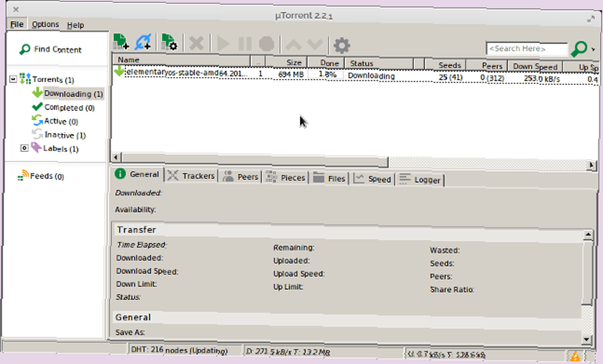Sort by the Peers column header
The width and height of the screenshot is (603, 364).
click(x=487, y=66)
